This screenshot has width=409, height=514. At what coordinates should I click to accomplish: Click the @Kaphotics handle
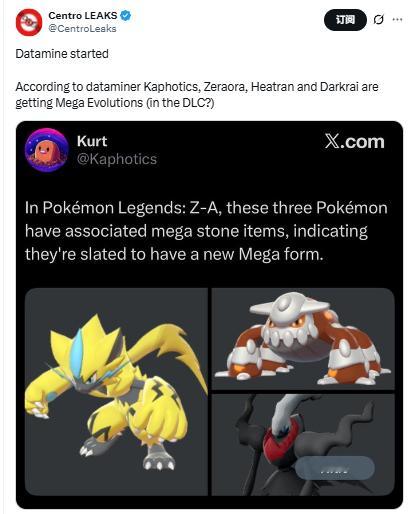(117, 159)
